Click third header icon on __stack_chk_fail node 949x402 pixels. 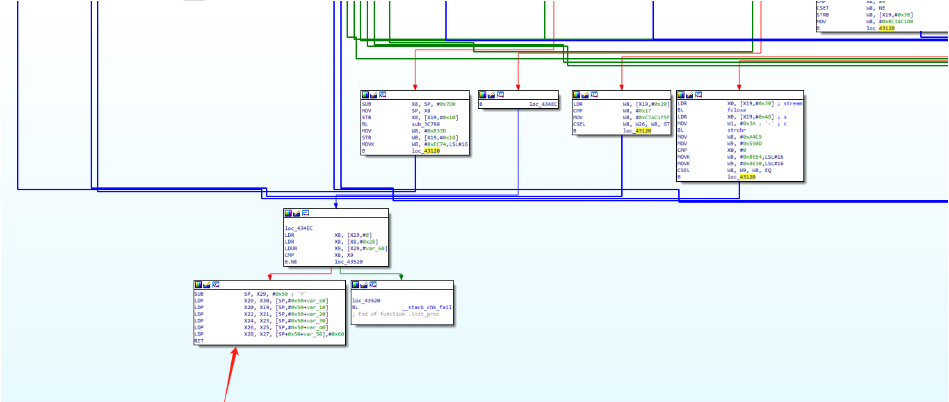pyautogui.click(x=373, y=285)
